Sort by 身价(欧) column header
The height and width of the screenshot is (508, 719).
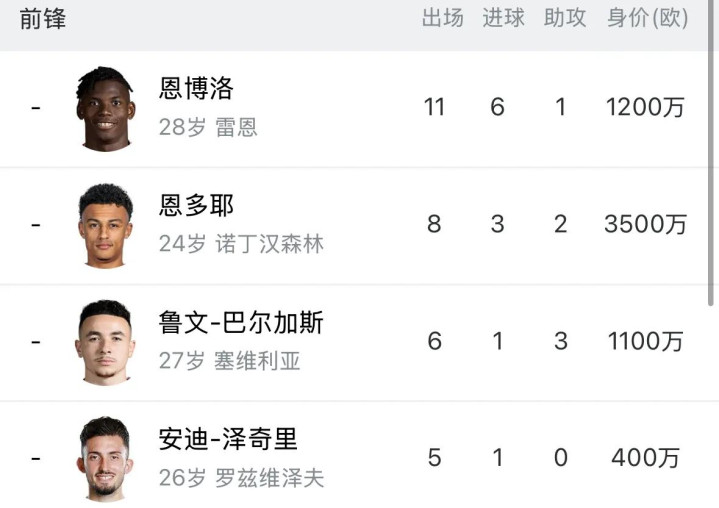pyautogui.click(x=648, y=18)
